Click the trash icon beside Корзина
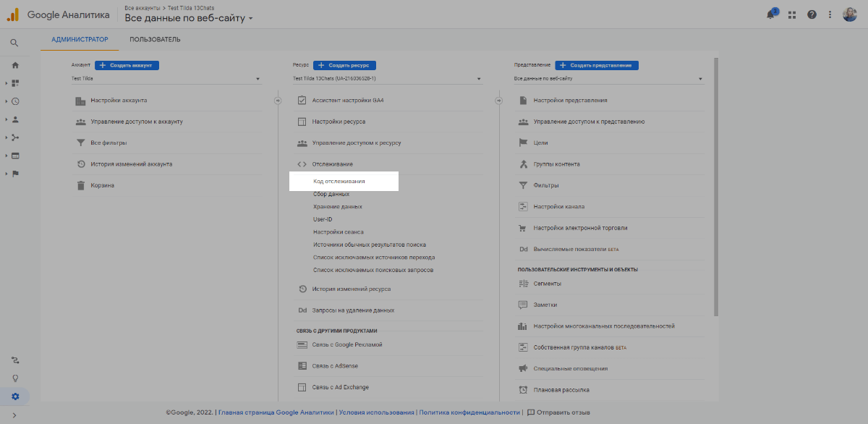Viewport: 868px width, 424px height. click(x=81, y=185)
